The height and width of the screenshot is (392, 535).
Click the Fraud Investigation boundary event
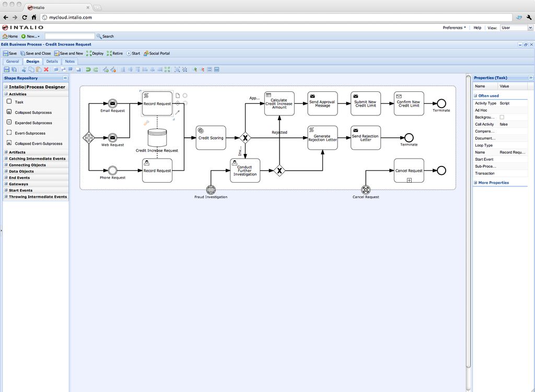(x=211, y=190)
